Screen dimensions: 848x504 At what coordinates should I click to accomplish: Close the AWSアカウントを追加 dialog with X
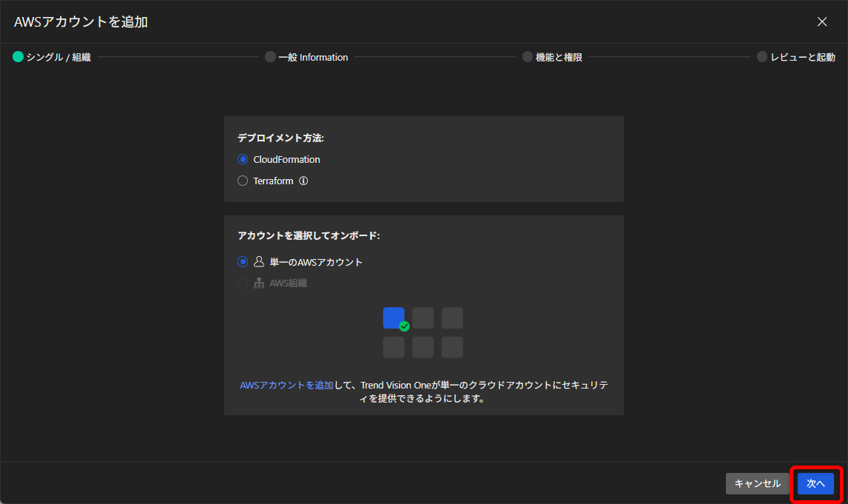tap(822, 21)
